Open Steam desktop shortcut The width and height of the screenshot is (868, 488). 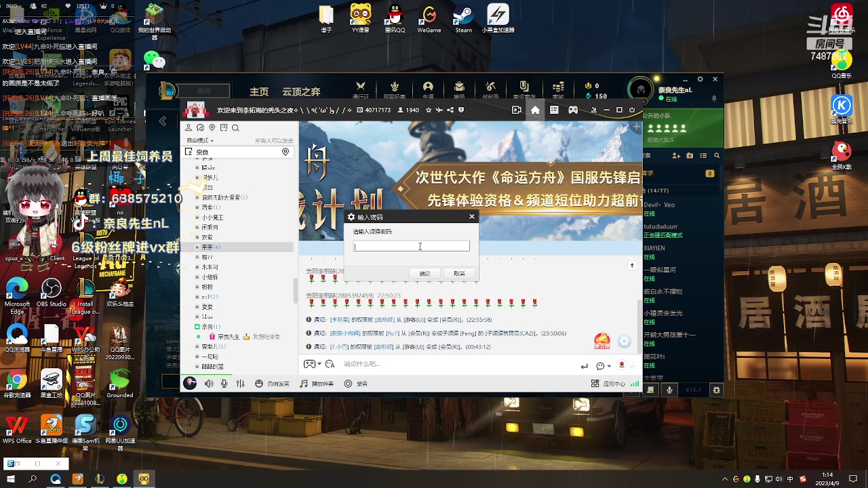pos(463,19)
